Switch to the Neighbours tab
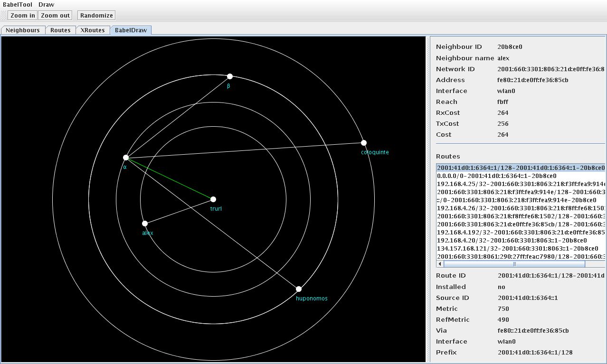This screenshot has width=607, height=364. [23, 30]
